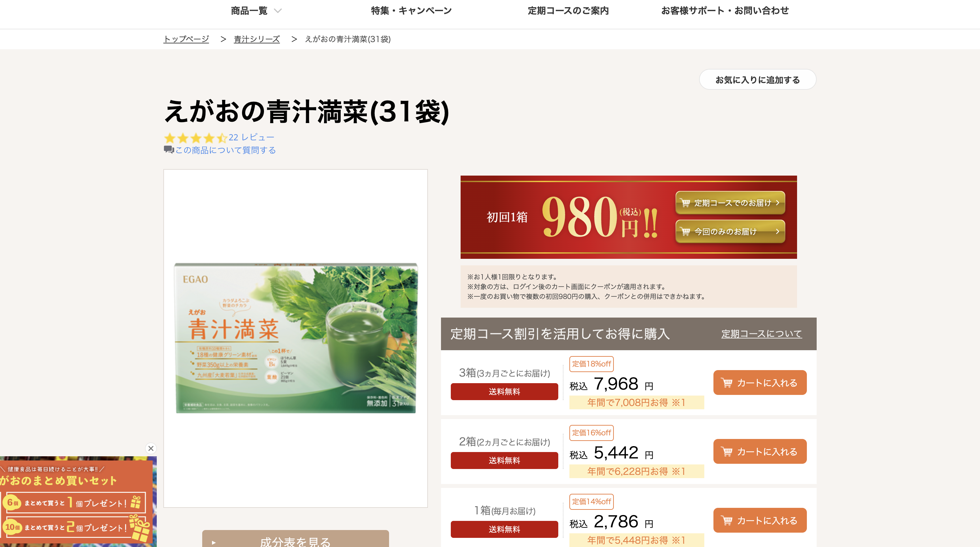Click the star rating icons
The image size is (980, 547).
tap(196, 138)
